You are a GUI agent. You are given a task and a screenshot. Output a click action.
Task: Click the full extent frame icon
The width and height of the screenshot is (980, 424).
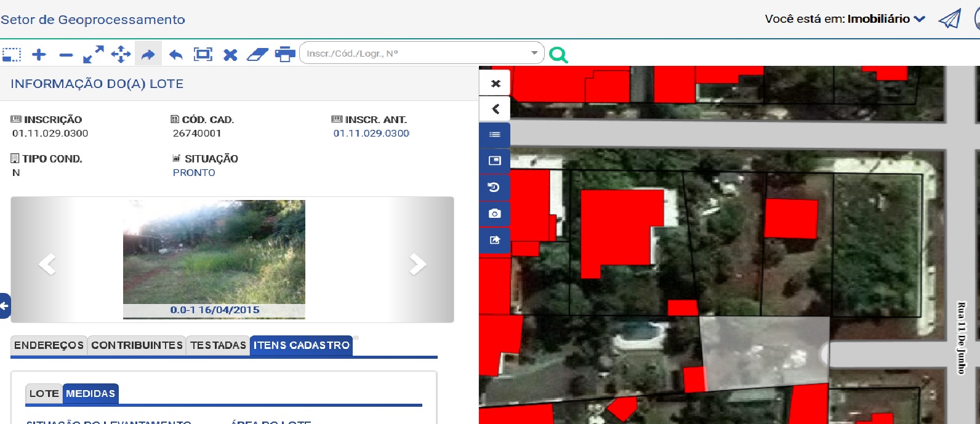203,55
